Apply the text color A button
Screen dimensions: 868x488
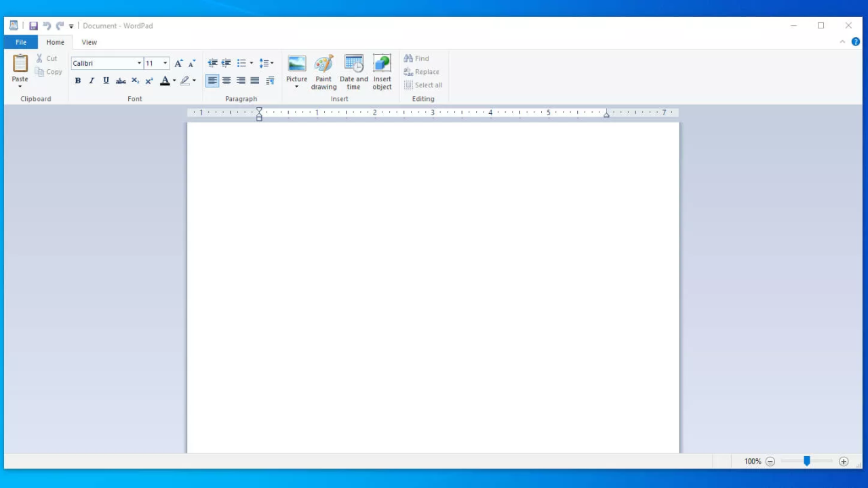pyautogui.click(x=165, y=81)
